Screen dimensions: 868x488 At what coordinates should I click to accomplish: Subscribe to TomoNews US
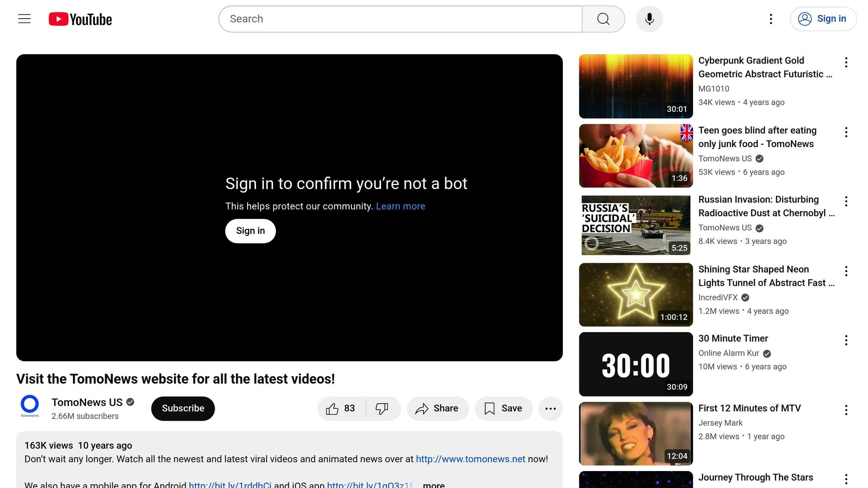click(183, 408)
